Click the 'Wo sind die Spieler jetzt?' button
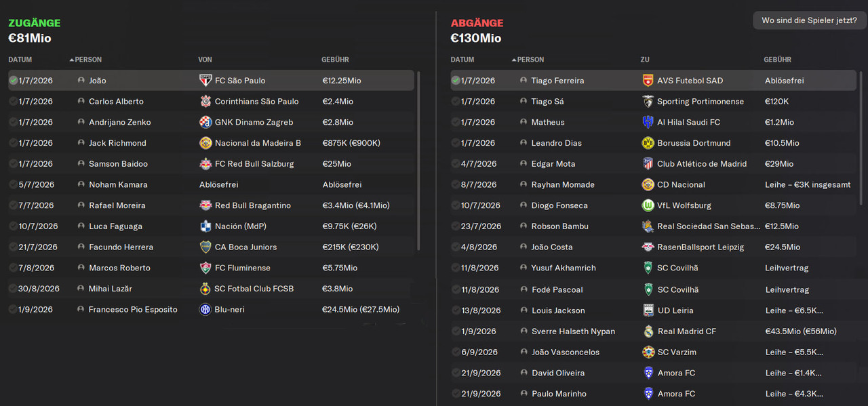This screenshot has width=868, height=406. [x=809, y=20]
